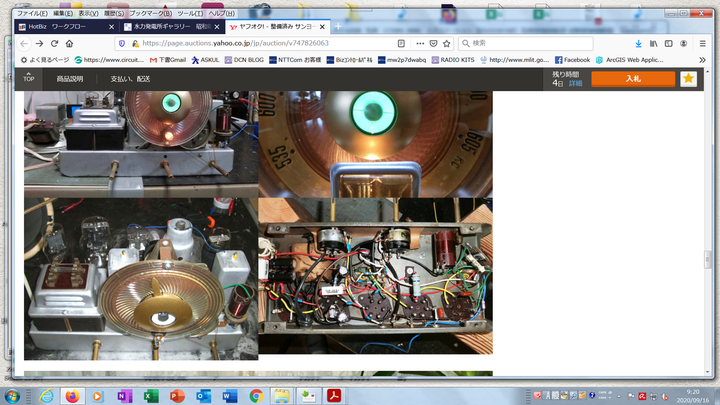Click the orange 入札 bid button
Image resolution: width=720 pixels, height=405 pixels.
pyautogui.click(x=632, y=79)
